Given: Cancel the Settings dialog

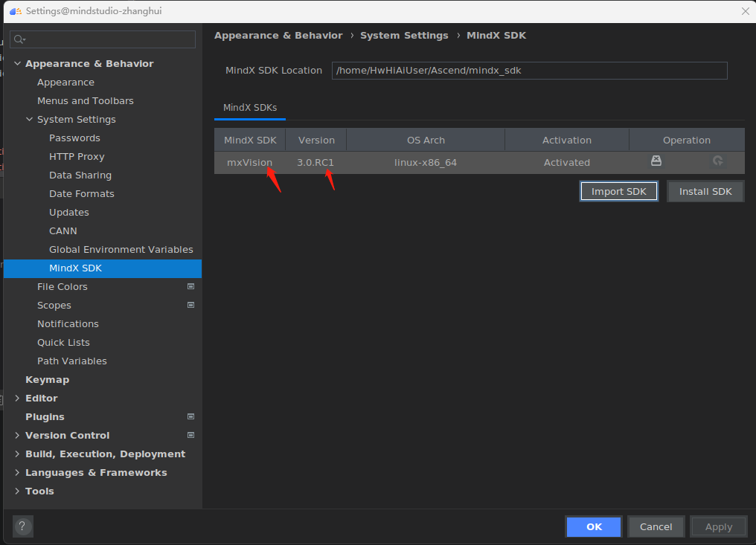Looking at the screenshot, I should click(x=656, y=526).
